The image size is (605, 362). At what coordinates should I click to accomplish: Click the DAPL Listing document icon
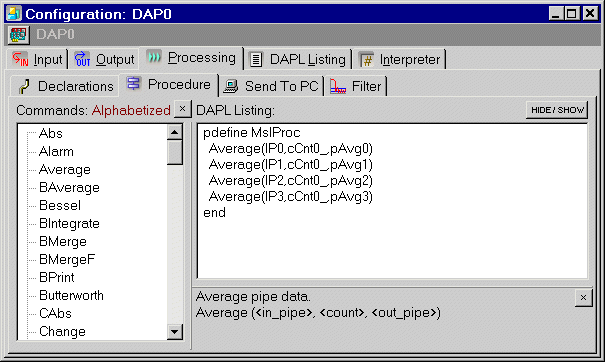point(256,60)
